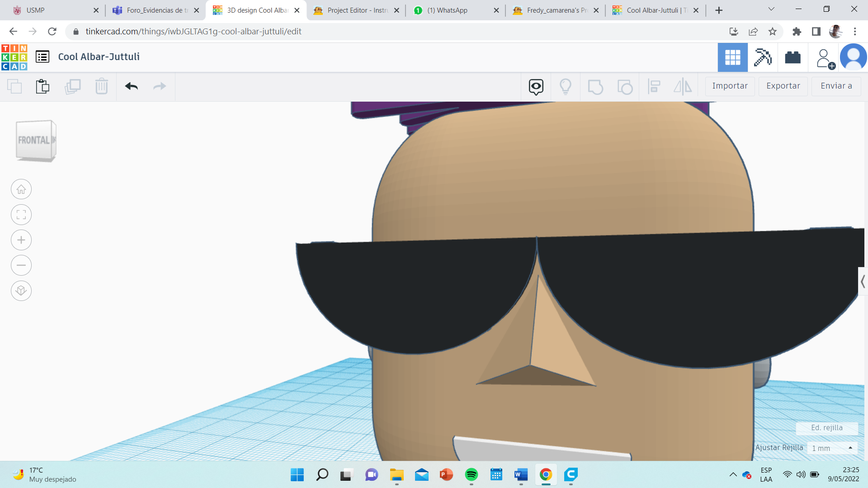Switch to Blocks mode with the pickaxe icon
The height and width of the screenshot is (488, 868).
tap(763, 57)
